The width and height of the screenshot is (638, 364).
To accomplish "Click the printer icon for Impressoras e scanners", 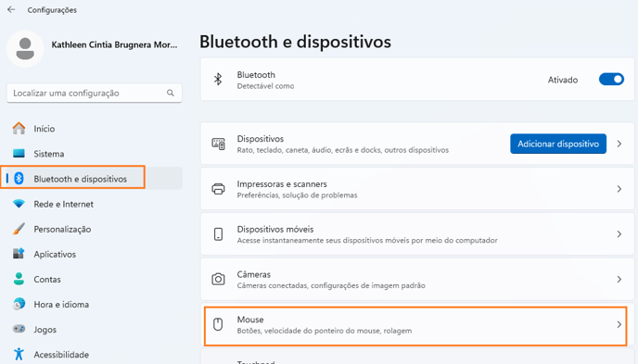I will [218, 189].
